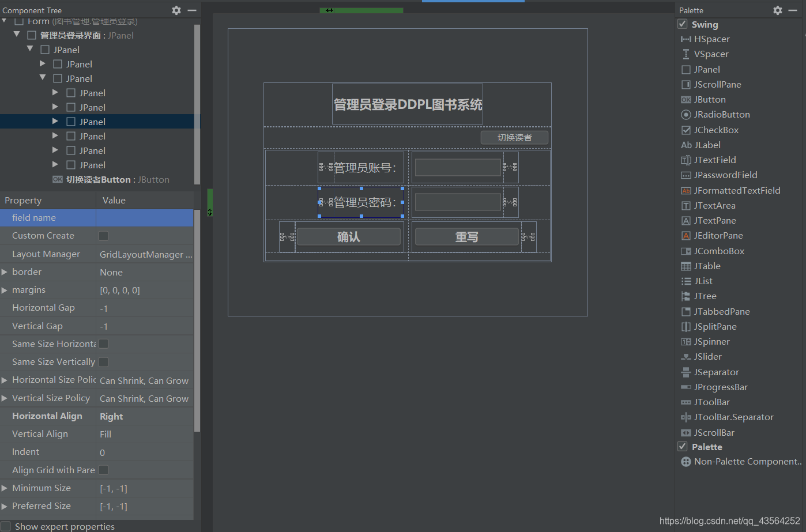Choose JTextPane from the palette
The height and width of the screenshot is (532, 806).
pos(709,221)
